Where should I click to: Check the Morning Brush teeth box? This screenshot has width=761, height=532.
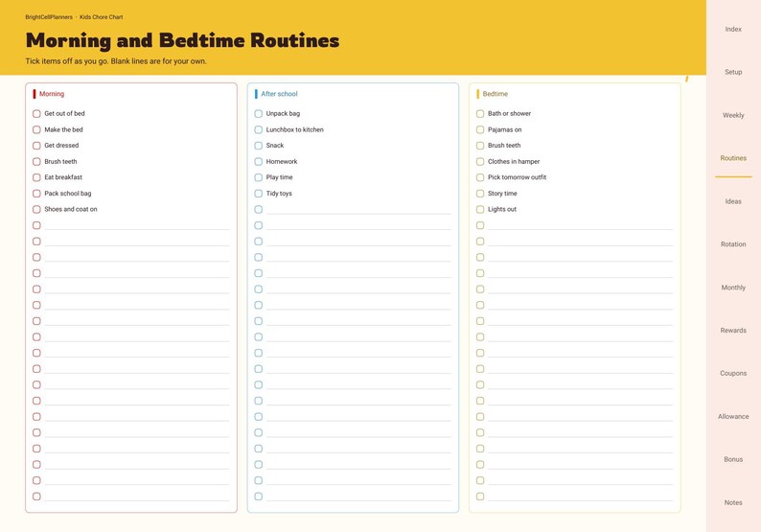pyautogui.click(x=36, y=162)
